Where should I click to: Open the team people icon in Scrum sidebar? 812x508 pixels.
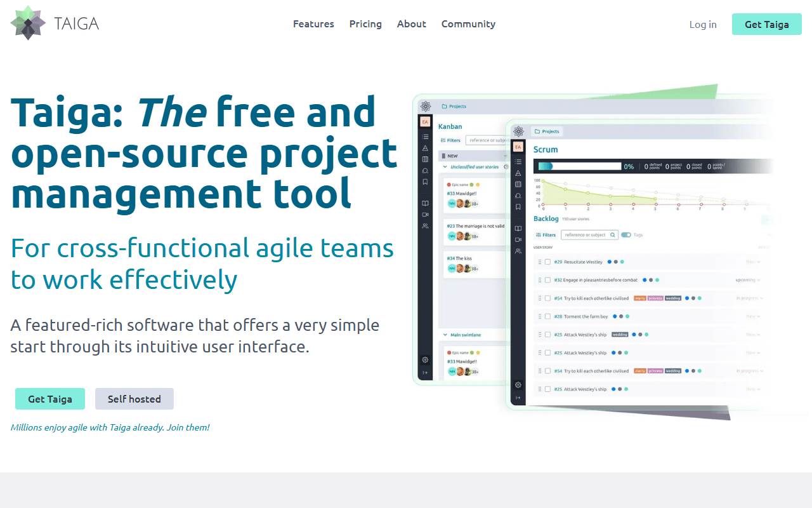pos(518,251)
